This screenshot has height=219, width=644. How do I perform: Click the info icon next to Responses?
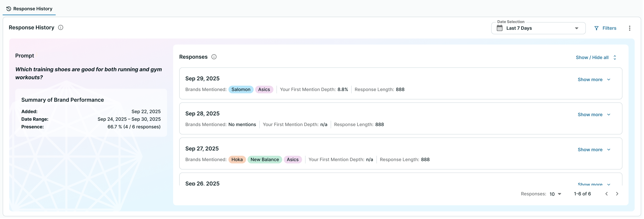click(x=214, y=57)
